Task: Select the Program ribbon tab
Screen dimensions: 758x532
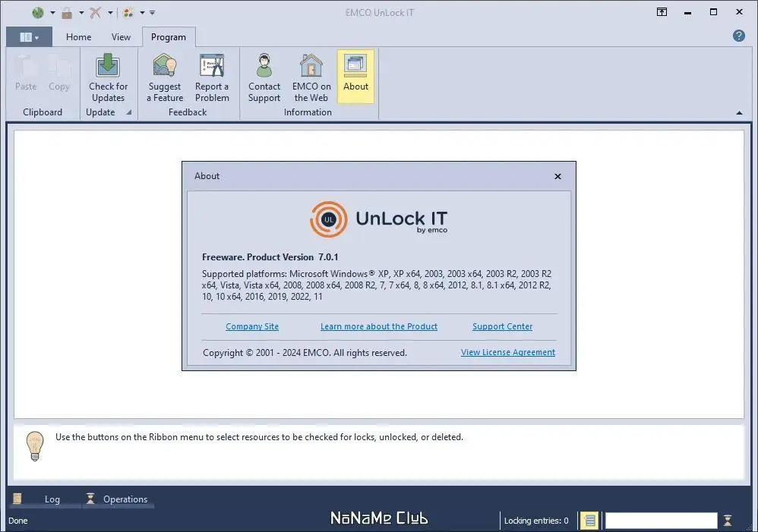Action: point(168,37)
